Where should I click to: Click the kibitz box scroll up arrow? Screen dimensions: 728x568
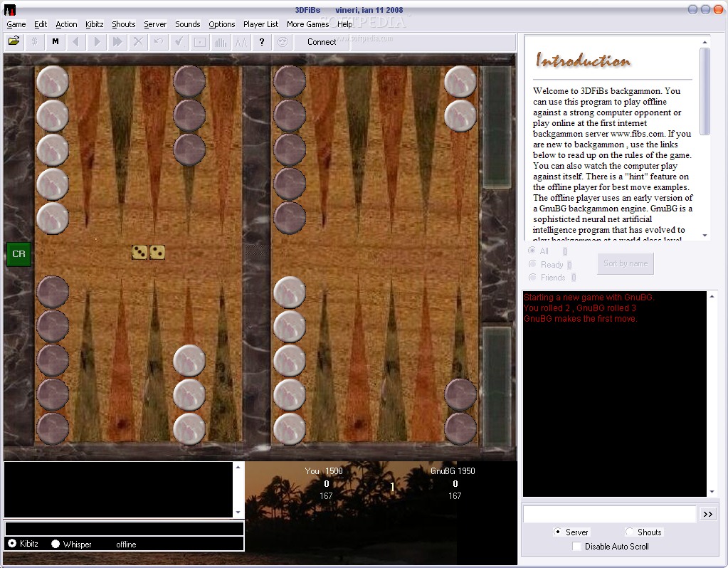238,467
